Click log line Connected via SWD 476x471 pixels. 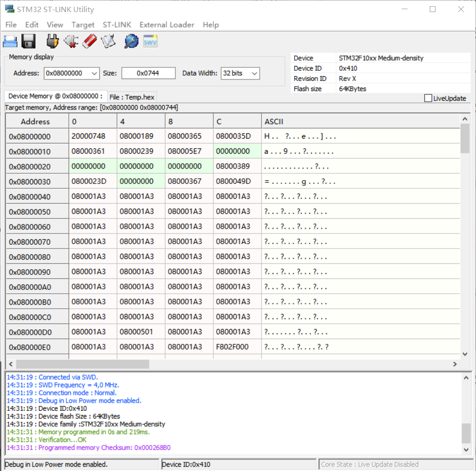52,377
